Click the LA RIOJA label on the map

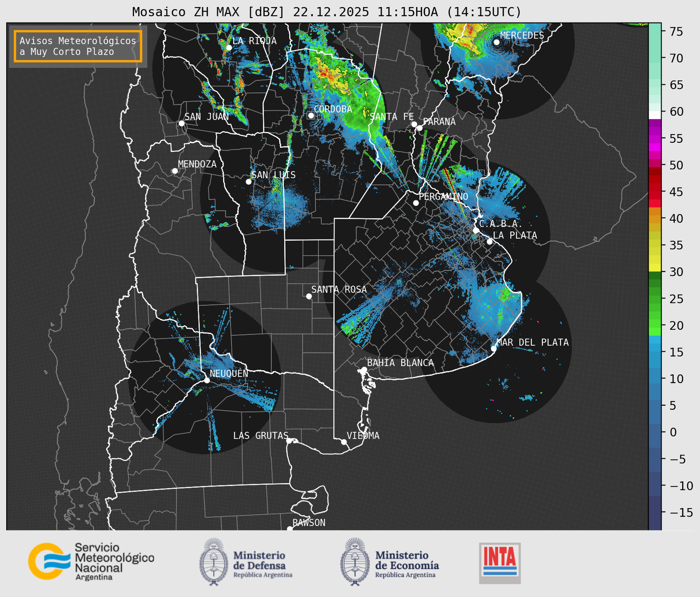(254, 41)
